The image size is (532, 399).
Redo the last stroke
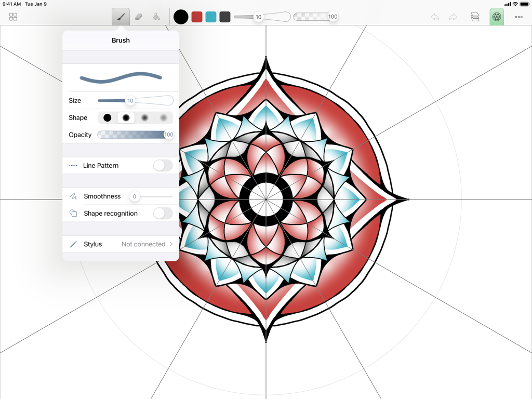tap(453, 17)
